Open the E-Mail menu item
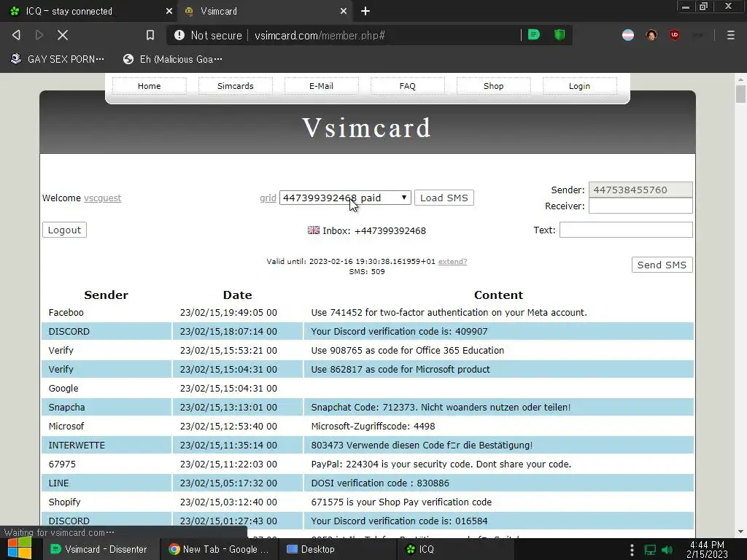Image resolution: width=747 pixels, height=560 pixels. (x=321, y=86)
